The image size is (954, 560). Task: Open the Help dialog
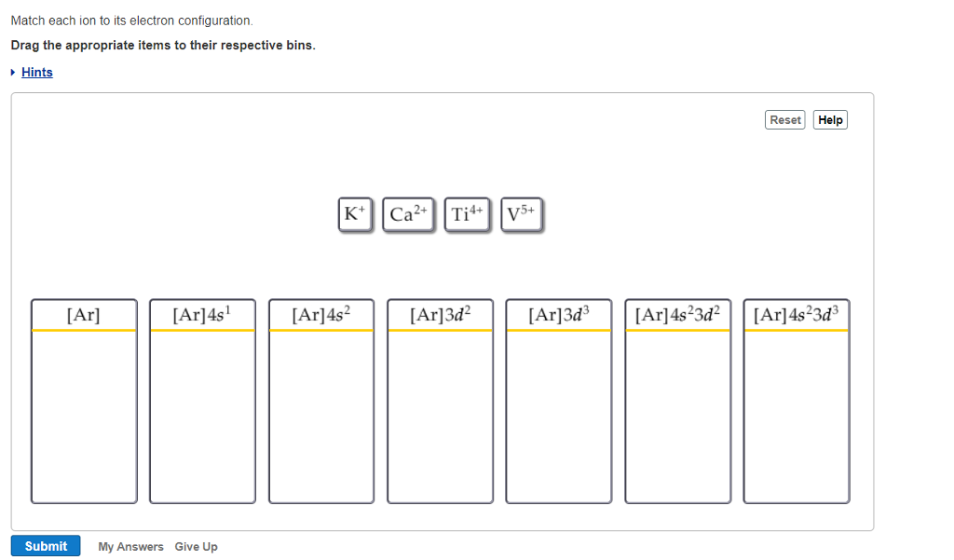click(x=829, y=119)
